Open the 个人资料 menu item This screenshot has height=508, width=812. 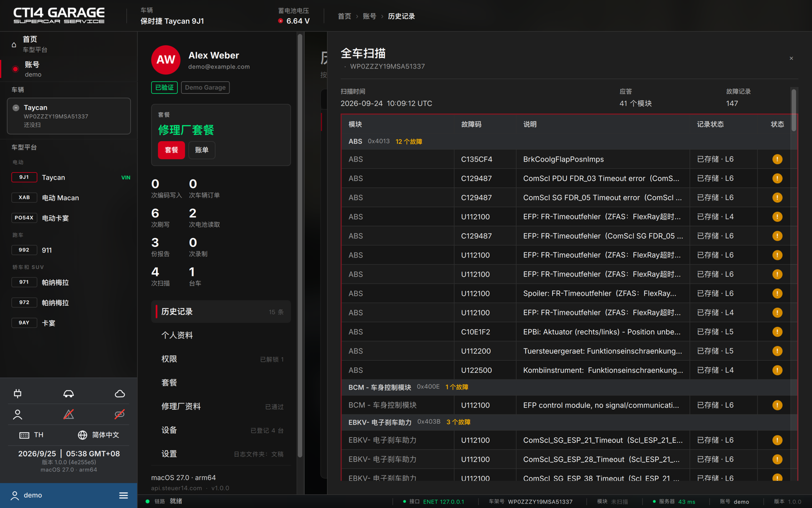221,335
